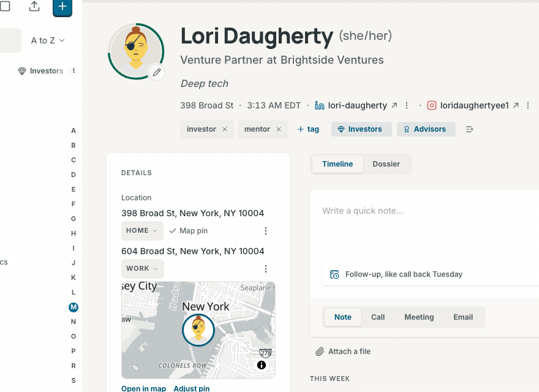The height and width of the screenshot is (392, 539).
Task: Open Instagram profile loridaughertyee1
Action: pyautogui.click(x=473, y=105)
